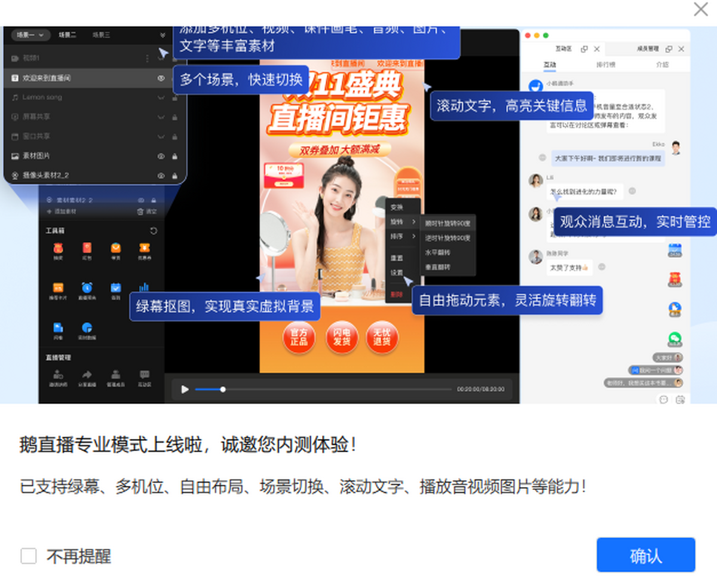
Task: Click the 分享直播 share arrow icon
Action: (87, 374)
